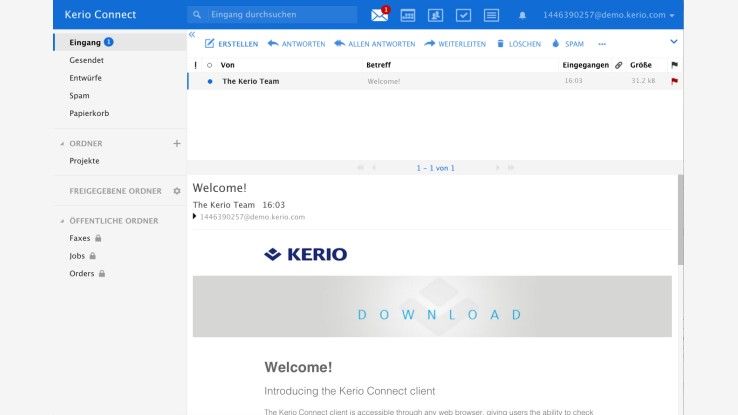Collapse the Öffentliche Ordner section
Image resolution: width=738 pixels, height=415 pixels.
[x=61, y=221]
